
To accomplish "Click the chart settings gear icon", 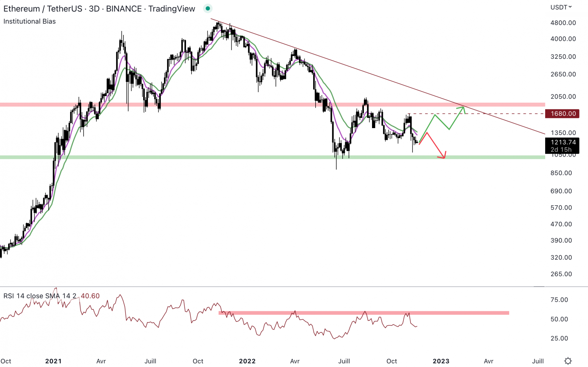I will pos(568,361).
